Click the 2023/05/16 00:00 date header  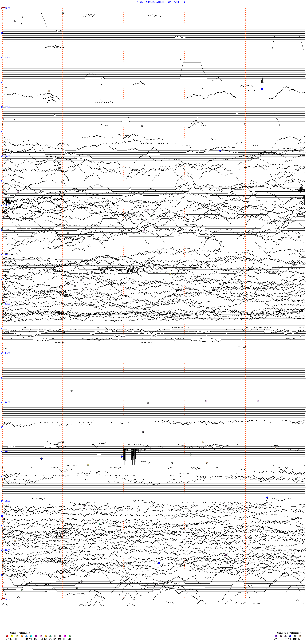point(155,2)
